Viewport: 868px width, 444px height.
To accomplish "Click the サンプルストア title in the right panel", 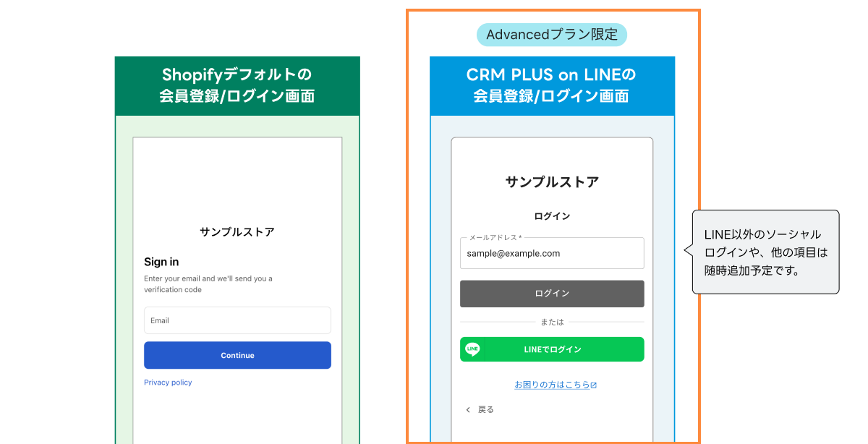I will pyautogui.click(x=552, y=182).
